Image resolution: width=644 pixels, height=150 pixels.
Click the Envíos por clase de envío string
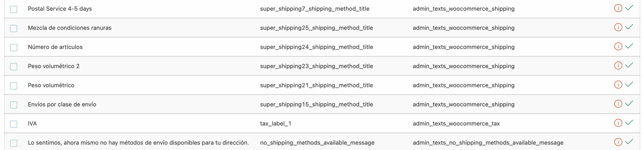(x=62, y=104)
